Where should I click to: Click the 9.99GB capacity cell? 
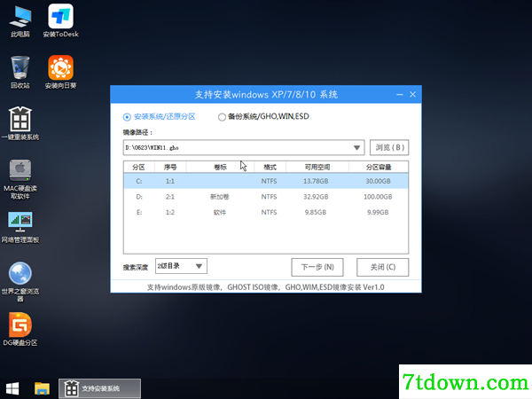(x=378, y=213)
